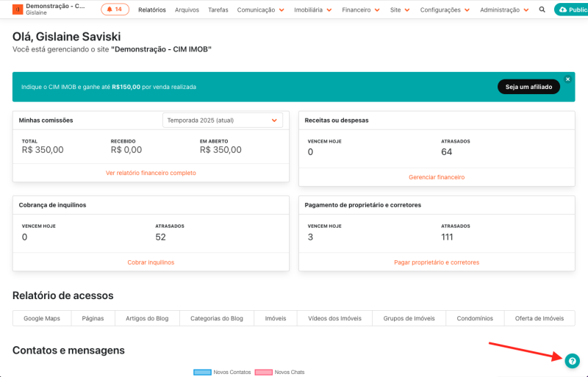Toggle Novos Chats legend swatch
This screenshot has width=588, height=377.
click(x=263, y=373)
